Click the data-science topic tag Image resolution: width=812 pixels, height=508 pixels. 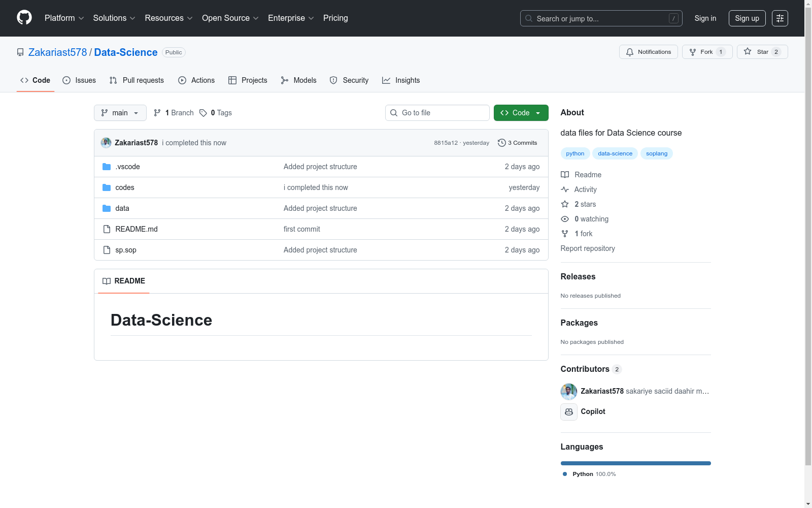615,153
